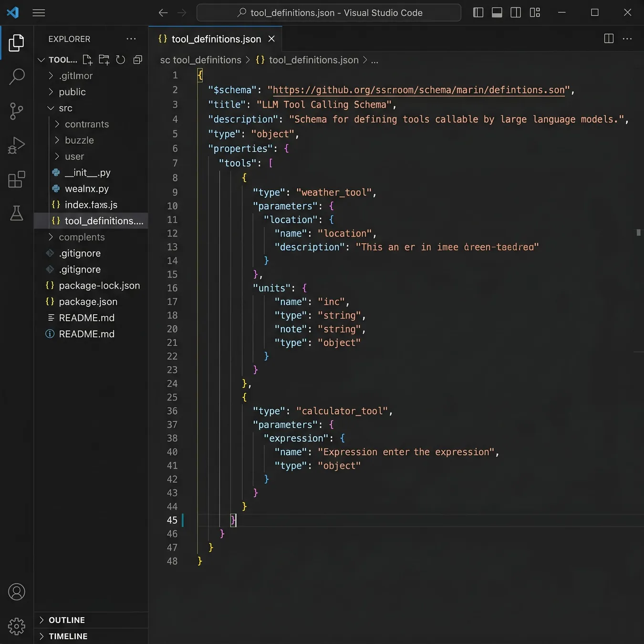Create a new folder in Explorer
Screen dimensions: 644x644
(104, 60)
